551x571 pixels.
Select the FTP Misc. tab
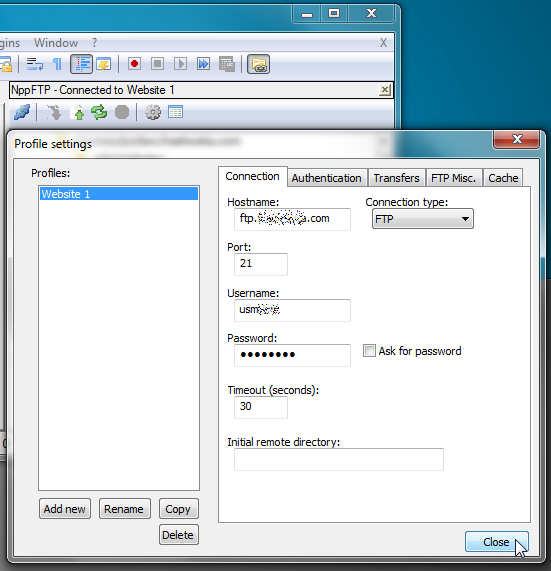click(x=453, y=178)
